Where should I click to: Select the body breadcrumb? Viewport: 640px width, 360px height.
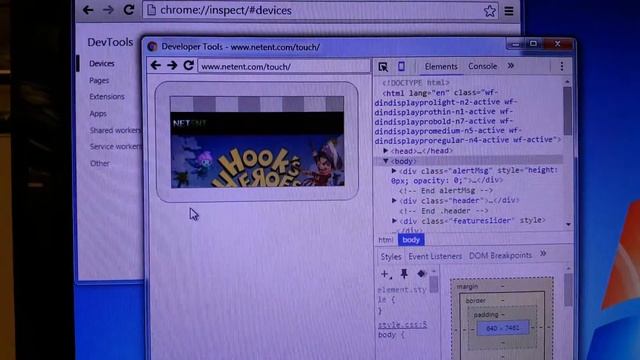tap(411, 240)
